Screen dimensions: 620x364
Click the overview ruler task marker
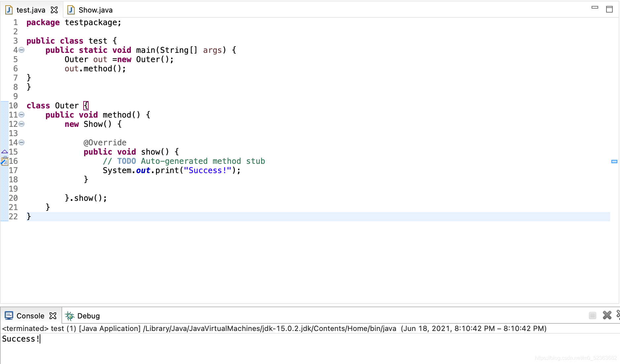pyautogui.click(x=614, y=162)
